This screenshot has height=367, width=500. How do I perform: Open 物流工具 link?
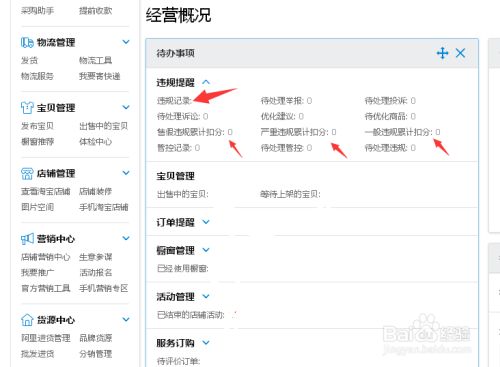tap(96, 60)
